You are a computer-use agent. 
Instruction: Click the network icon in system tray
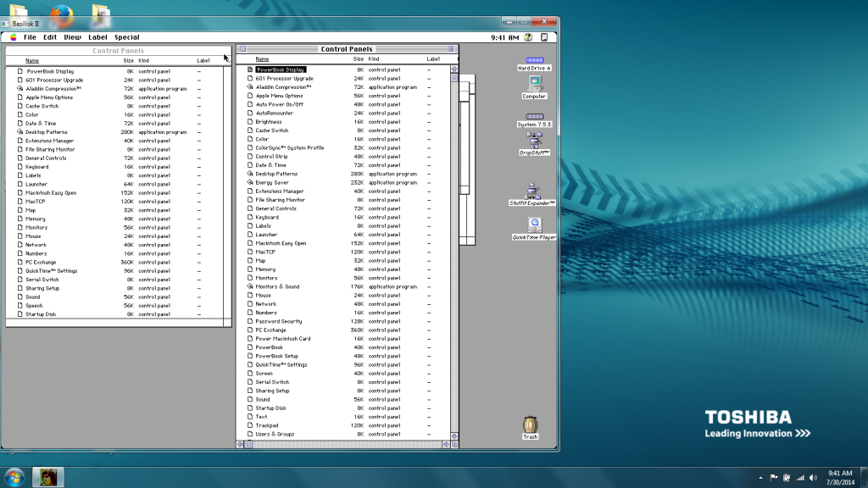pyautogui.click(x=800, y=478)
